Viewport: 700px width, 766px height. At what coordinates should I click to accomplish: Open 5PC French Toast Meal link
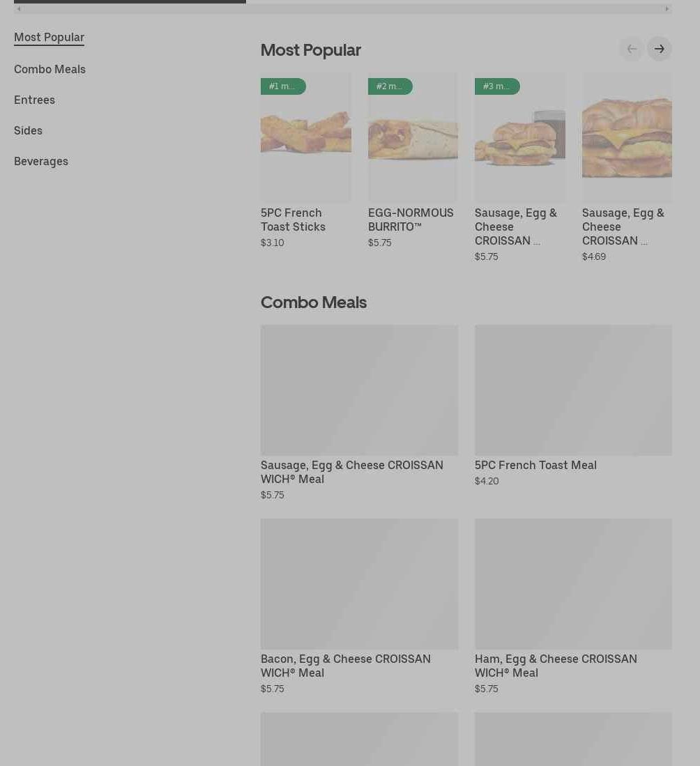click(x=535, y=465)
